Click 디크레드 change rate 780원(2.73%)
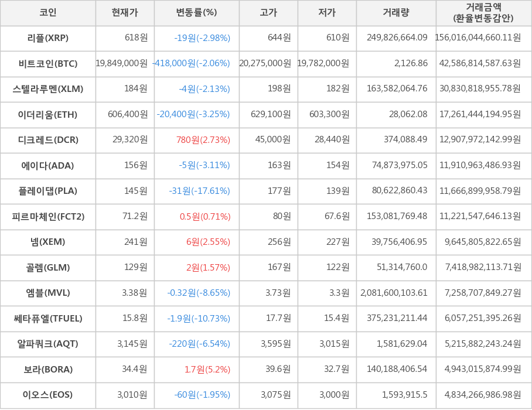The height and width of the screenshot is (410, 532). (203, 140)
